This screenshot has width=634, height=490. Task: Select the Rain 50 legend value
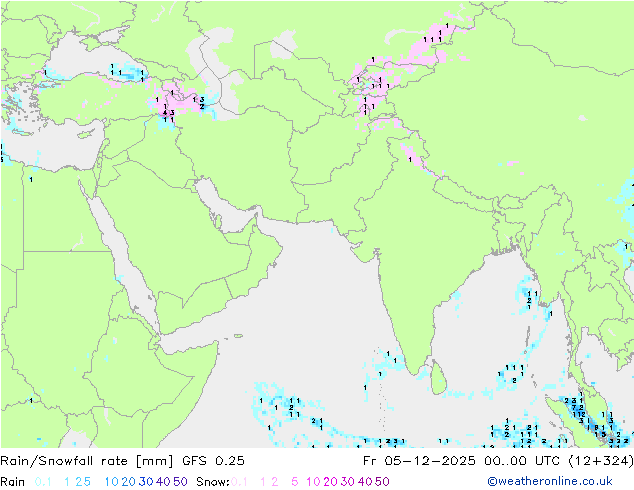tap(180, 482)
